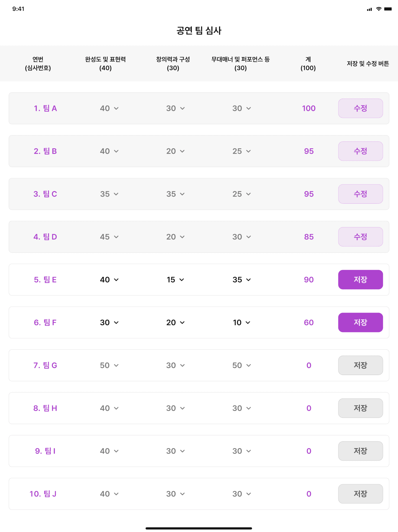Open 창의력과 구성 dropdown for 팀 C
The height and width of the screenshot is (532, 398).
coord(175,194)
